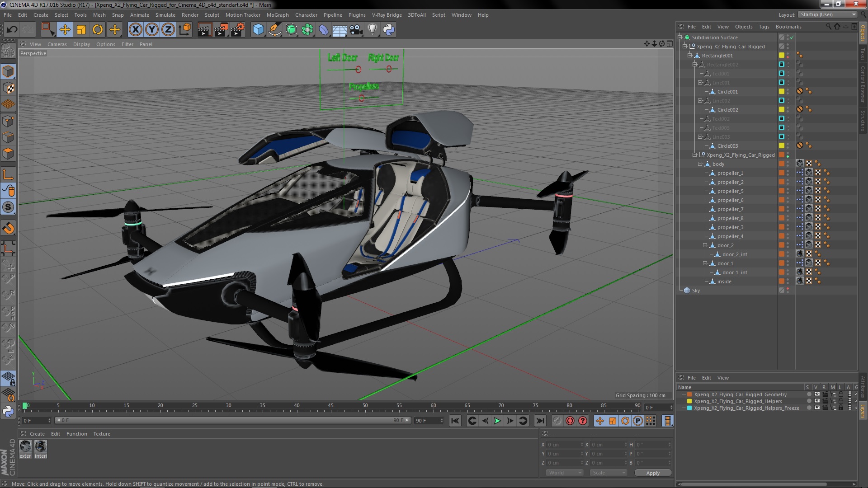Select Polygons mode in left toolbar
The height and width of the screenshot is (488, 868).
8,154
